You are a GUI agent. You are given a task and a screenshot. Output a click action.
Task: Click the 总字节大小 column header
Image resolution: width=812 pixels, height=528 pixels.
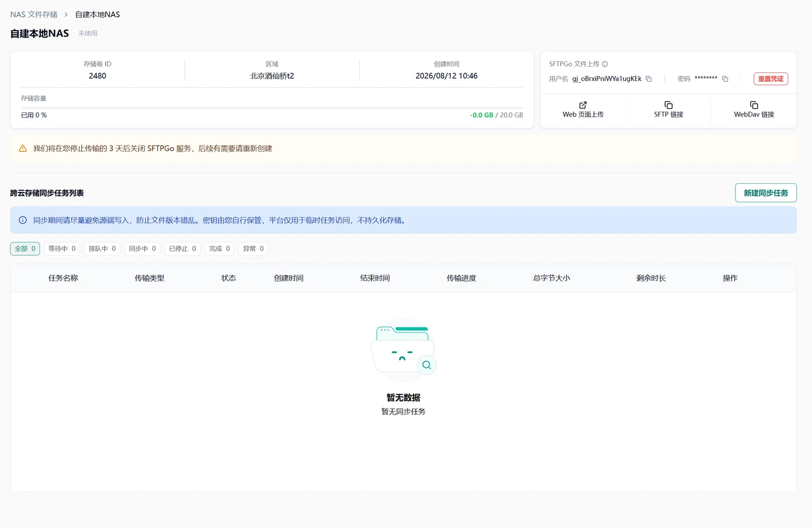point(552,278)
